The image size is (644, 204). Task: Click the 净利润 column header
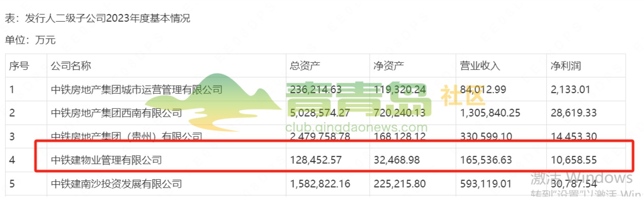coord(566,66)
